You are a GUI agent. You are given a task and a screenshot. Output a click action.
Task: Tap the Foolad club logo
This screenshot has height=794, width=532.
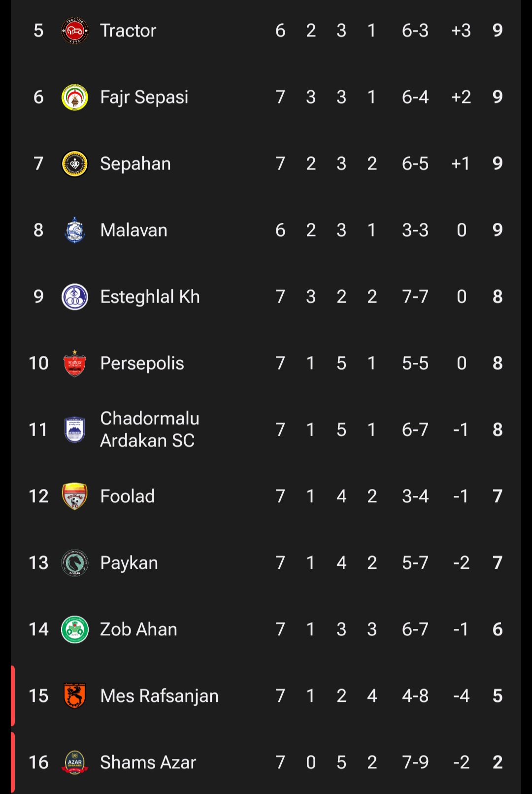tap(74, 496)
